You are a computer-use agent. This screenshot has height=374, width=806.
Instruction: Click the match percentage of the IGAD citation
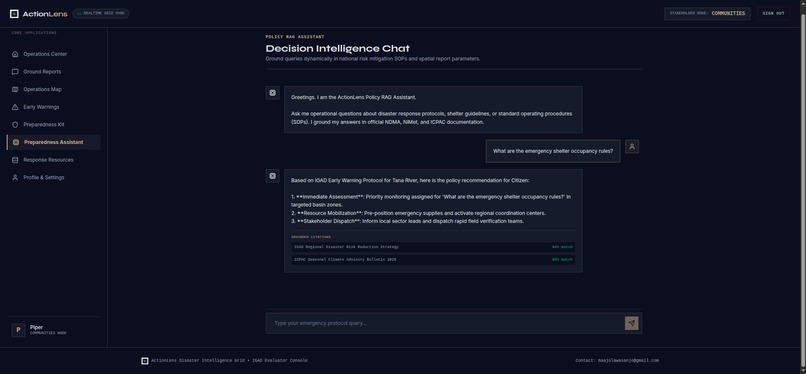point(562,247)
